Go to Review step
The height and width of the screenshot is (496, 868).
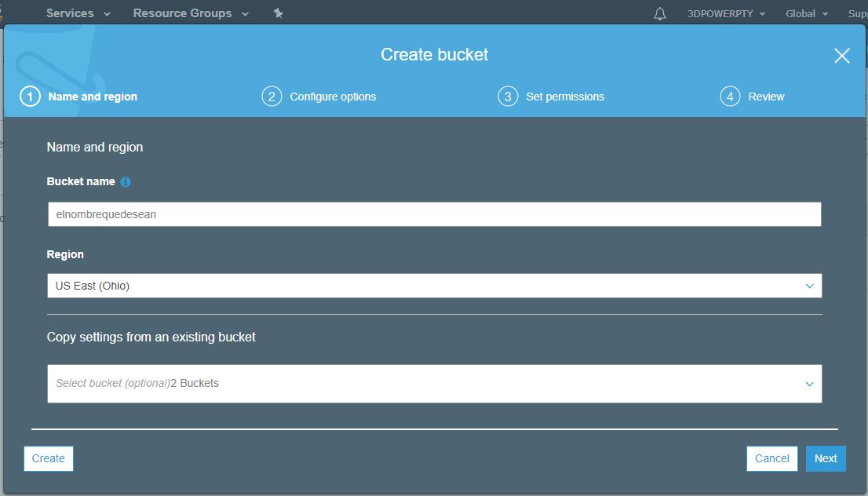pos(766,97)
